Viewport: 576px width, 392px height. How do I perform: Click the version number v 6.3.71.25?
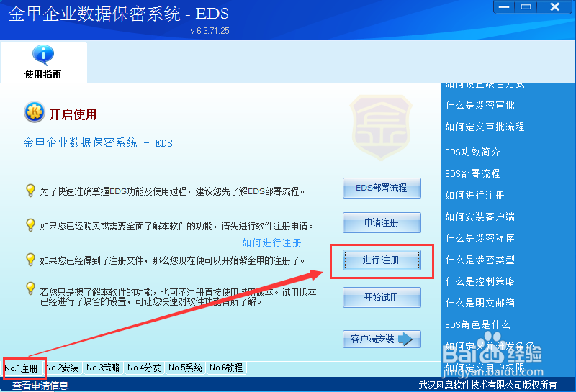210,31
